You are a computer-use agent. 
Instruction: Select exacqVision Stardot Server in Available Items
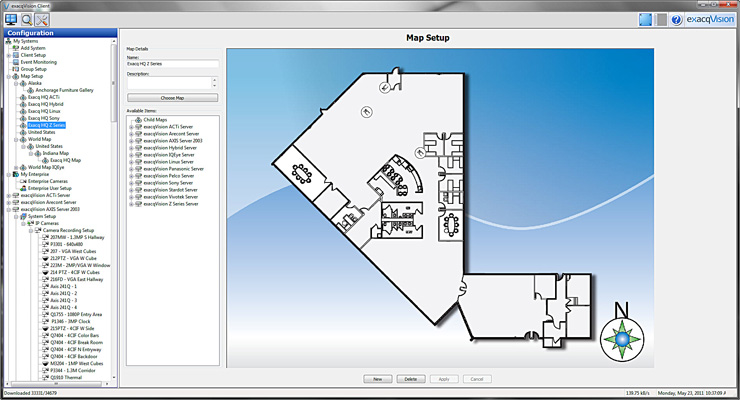pos(170,190)
